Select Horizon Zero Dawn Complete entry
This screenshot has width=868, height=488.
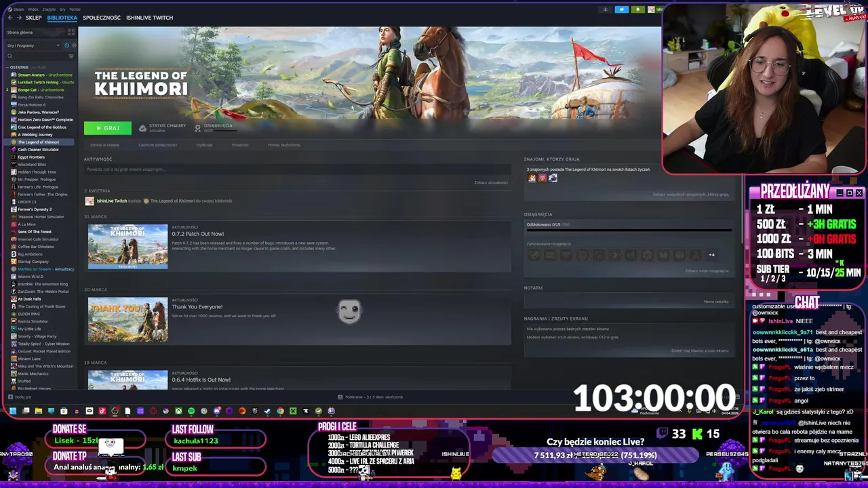42,119
